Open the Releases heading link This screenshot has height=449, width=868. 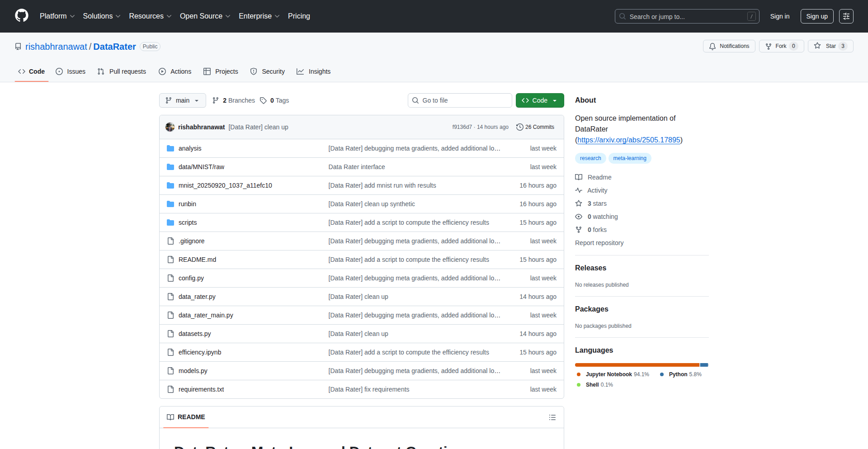590,268
